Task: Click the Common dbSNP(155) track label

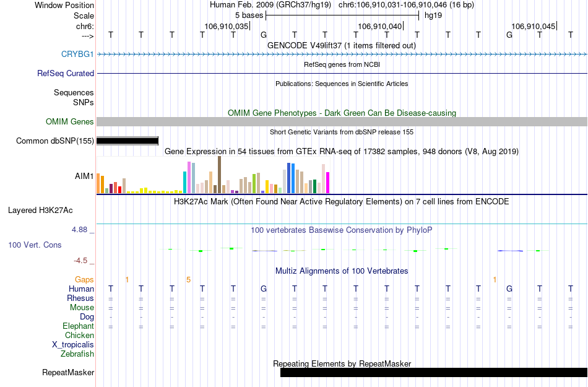Action: 54,141
